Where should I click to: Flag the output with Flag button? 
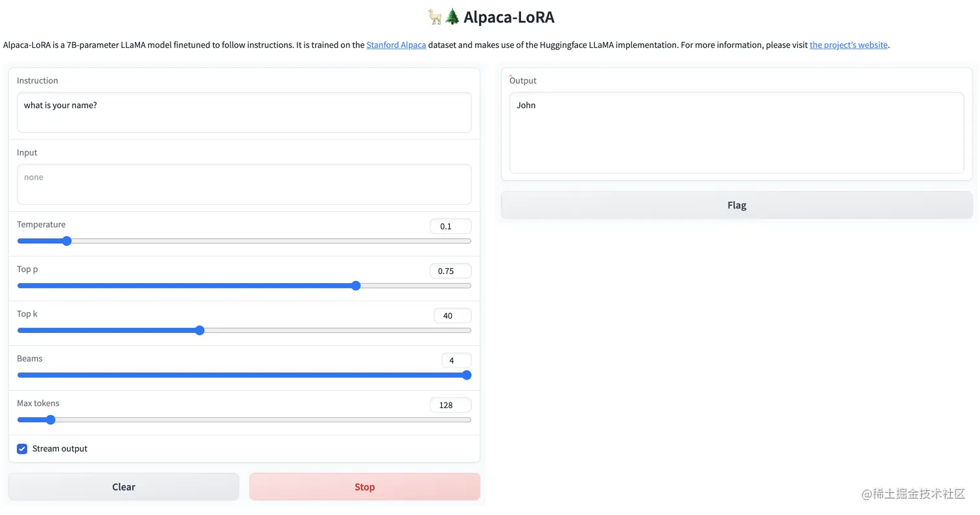(x=737, y=205)
